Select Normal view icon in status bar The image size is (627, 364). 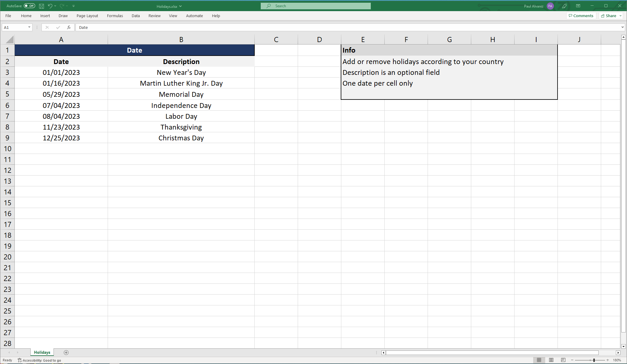coord(539,360)
